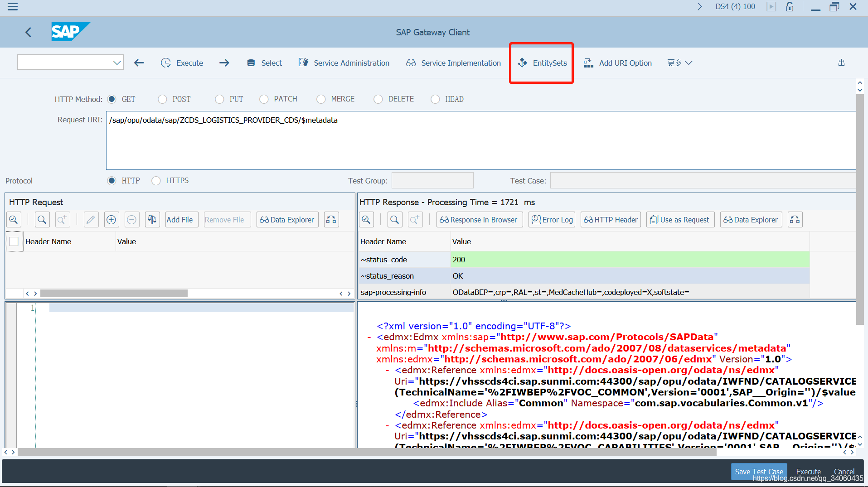
Task: Click the exit icon at toolbar right
Action: 842,63
